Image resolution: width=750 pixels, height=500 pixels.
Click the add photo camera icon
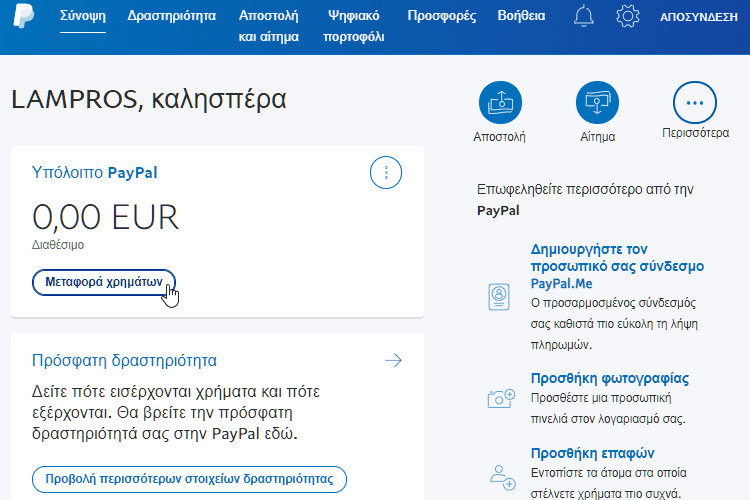pyautogui.click(x=501, y=398)
